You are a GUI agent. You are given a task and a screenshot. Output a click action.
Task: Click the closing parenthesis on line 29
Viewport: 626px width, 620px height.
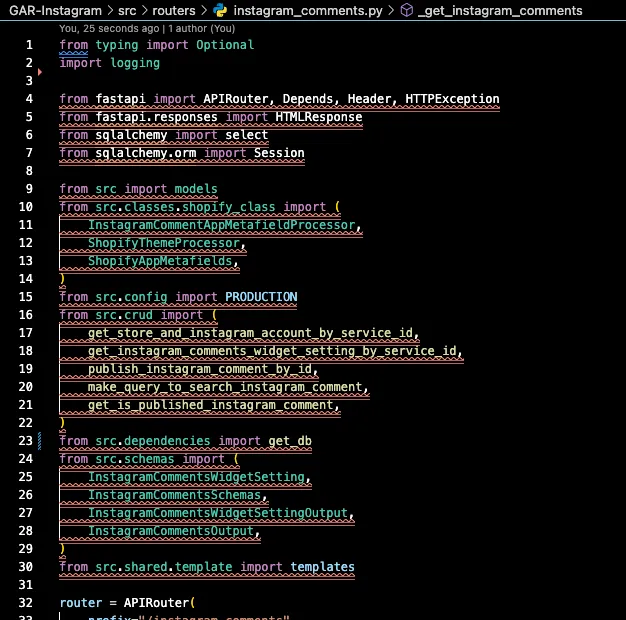62,549
